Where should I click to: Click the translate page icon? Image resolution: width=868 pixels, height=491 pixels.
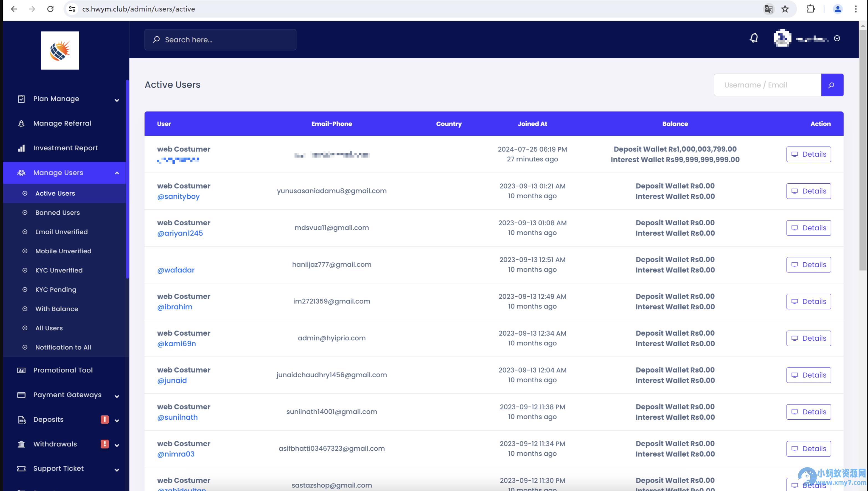click(x=768, y=9)
